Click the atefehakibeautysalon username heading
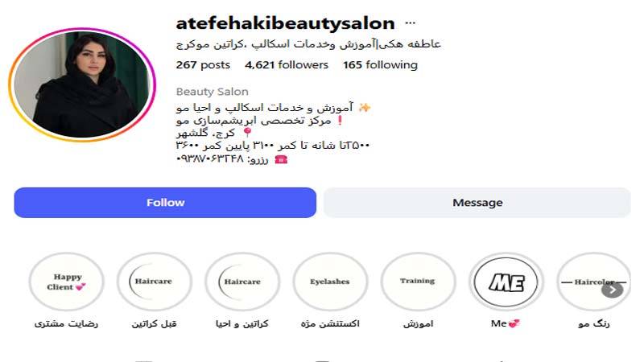The width and height of the screenshot is (644, 362). coord(286,23)
